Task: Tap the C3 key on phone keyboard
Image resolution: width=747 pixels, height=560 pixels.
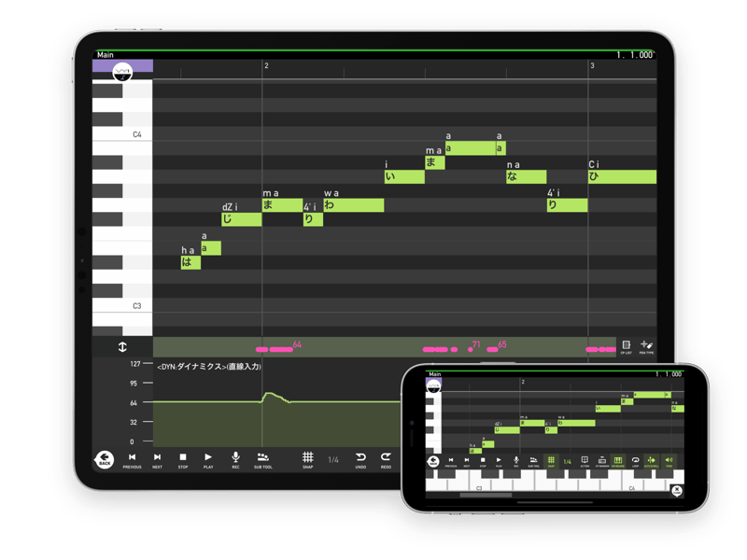Action: tap(479, 481)
